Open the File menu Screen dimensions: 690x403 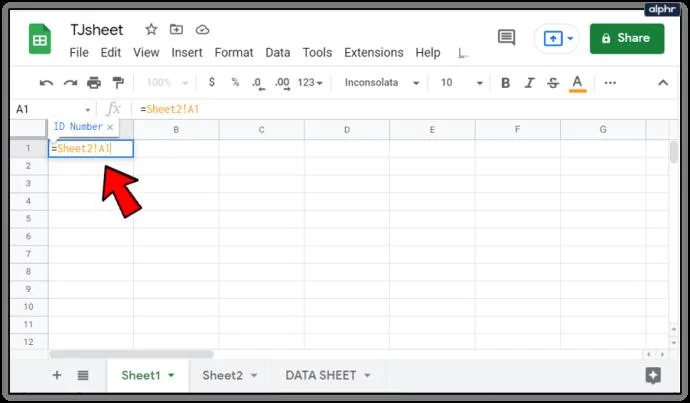point(79,53)
